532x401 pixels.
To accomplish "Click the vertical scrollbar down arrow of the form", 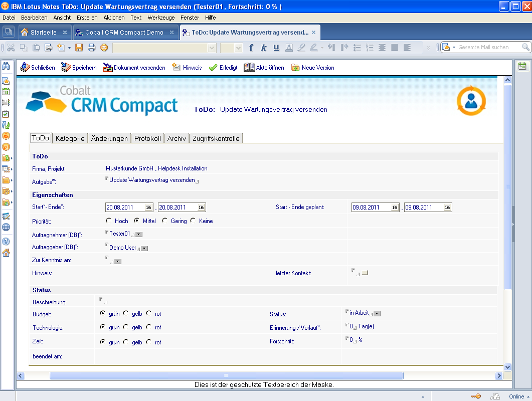I will point(507,367).
